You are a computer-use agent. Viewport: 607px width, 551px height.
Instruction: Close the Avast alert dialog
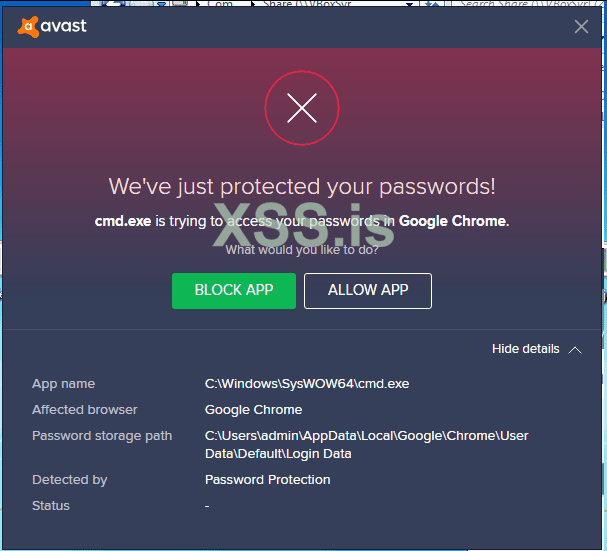pos(581,26)
